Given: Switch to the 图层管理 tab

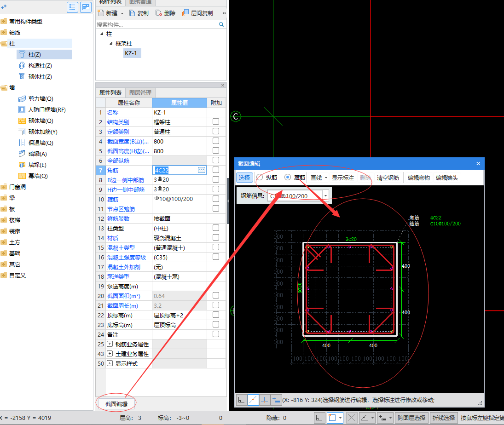Looking at the screenshot, I should [140, 92].
